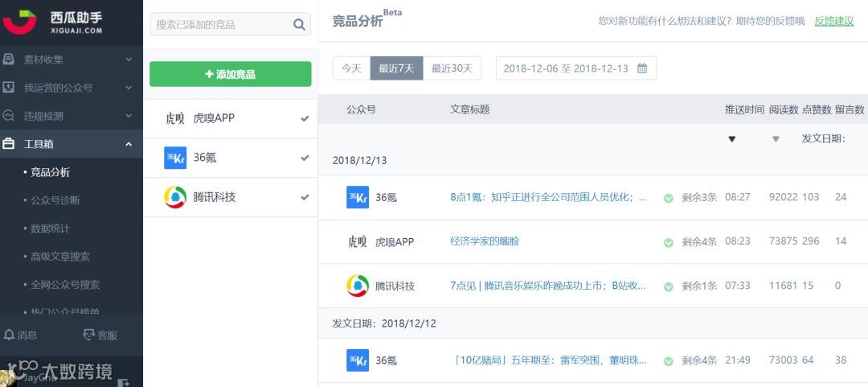This screenshot has height=387, width=868.
Task: Select the 今天 tab
Action: coord(351,68)
